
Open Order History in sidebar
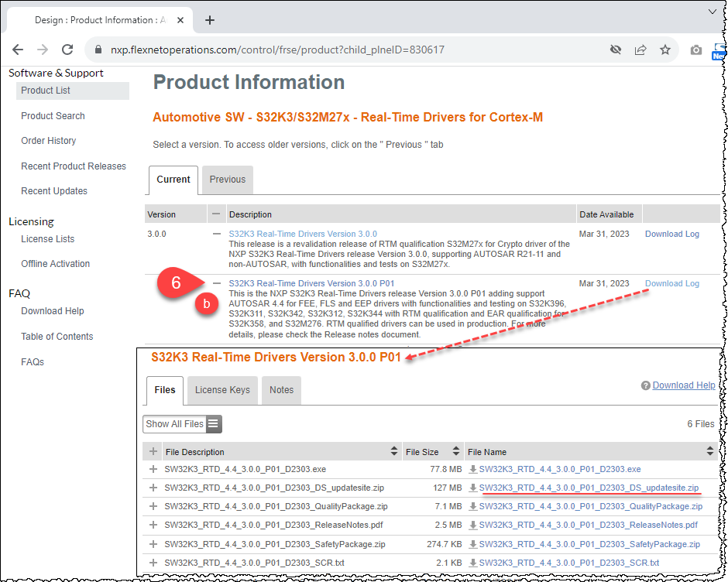(x=48, y=141)
